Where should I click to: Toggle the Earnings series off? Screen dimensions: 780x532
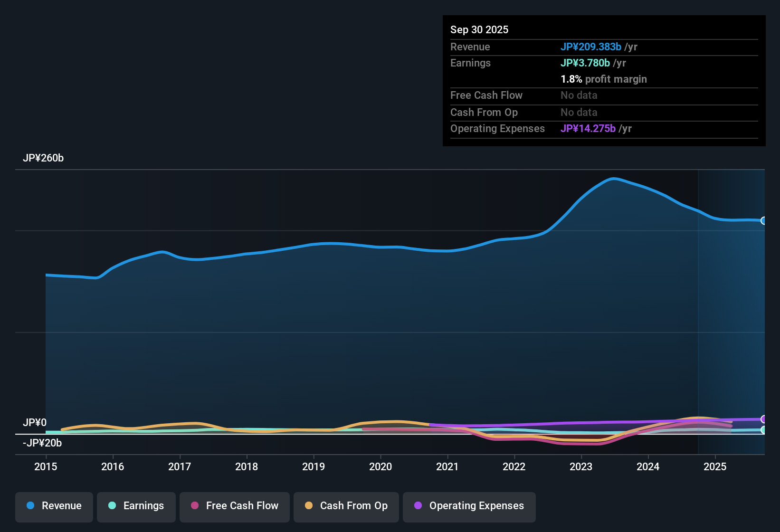pos(136,506)
